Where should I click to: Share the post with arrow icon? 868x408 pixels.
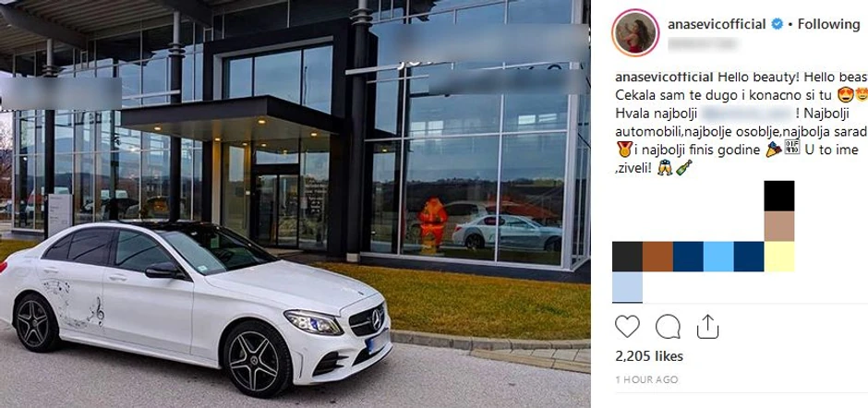tap(707, 327)
